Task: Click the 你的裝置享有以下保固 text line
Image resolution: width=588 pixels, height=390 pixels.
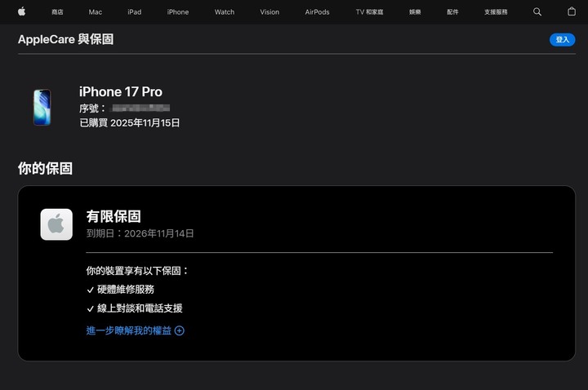Action: click(x=137, y=271)
